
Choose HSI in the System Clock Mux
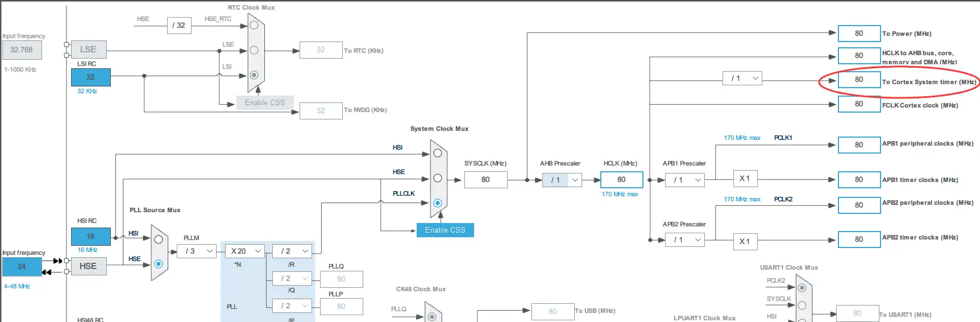point(437,153)
